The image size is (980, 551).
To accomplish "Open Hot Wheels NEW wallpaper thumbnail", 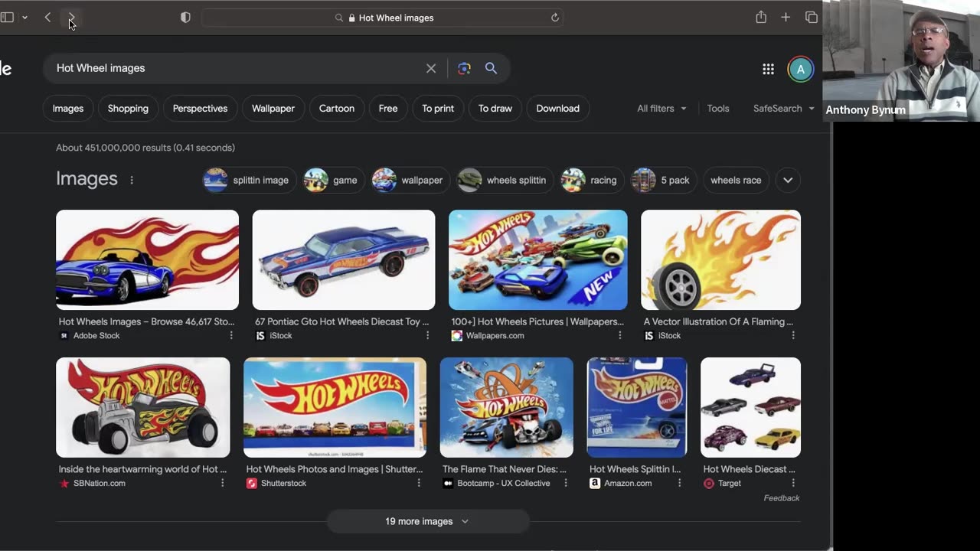I will [x=537, y=260].
